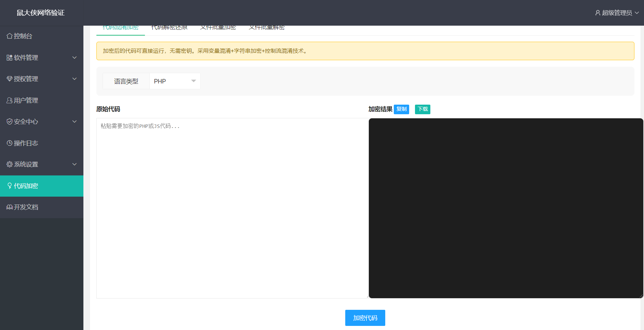The image size is (644, 330).
Task: Click the clock icon beside 操作日志
Action: tap(10, 143)
